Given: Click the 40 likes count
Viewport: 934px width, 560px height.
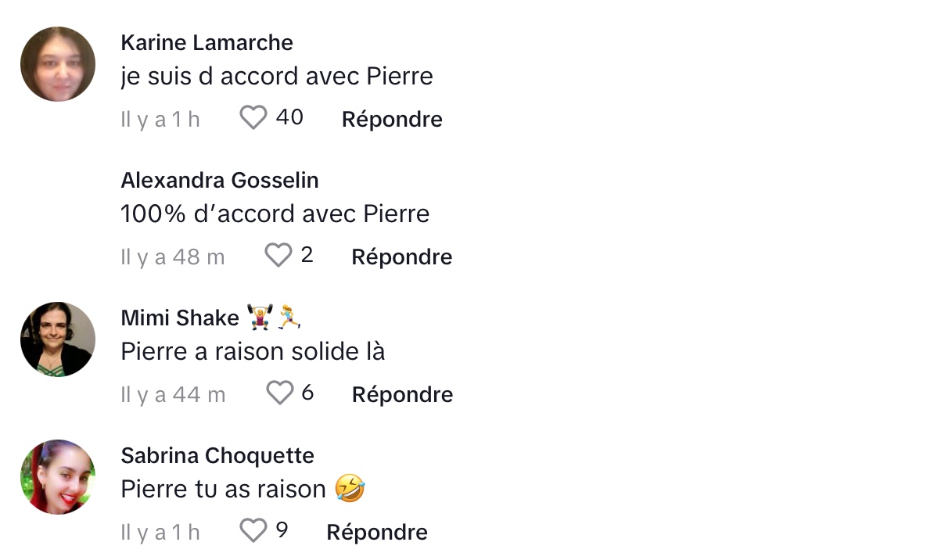Looking at the screenshot, I should tap(289, 117).
